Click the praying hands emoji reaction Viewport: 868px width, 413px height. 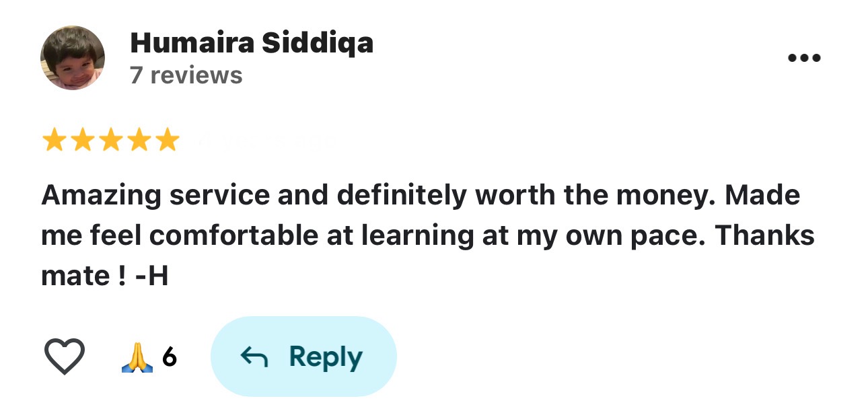coord(137,358)
